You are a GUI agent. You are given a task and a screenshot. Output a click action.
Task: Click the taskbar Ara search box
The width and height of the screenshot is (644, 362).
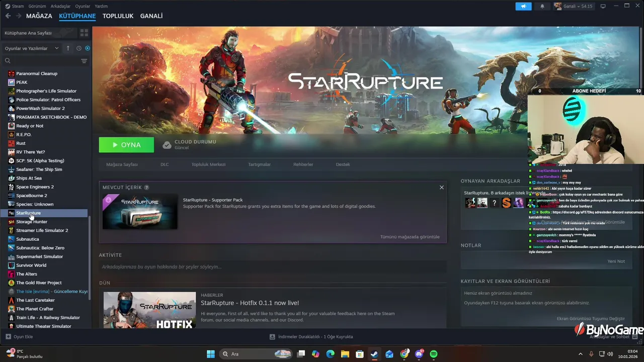coord(257,354)
